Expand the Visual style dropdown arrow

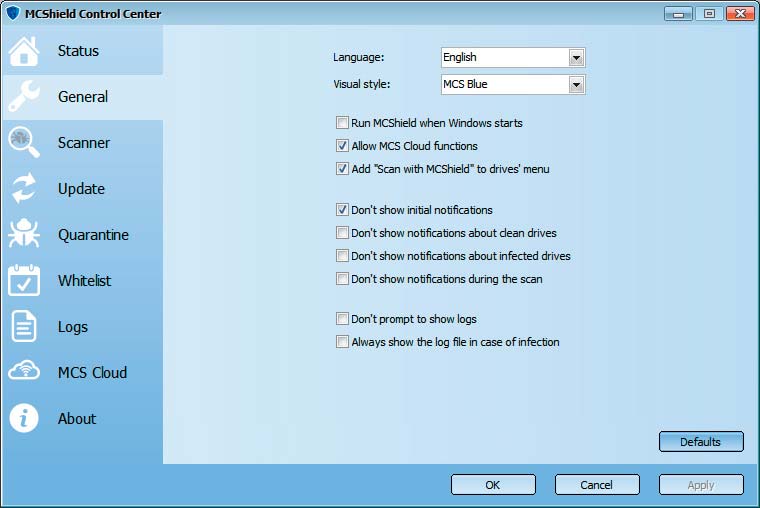coord(576,85)
